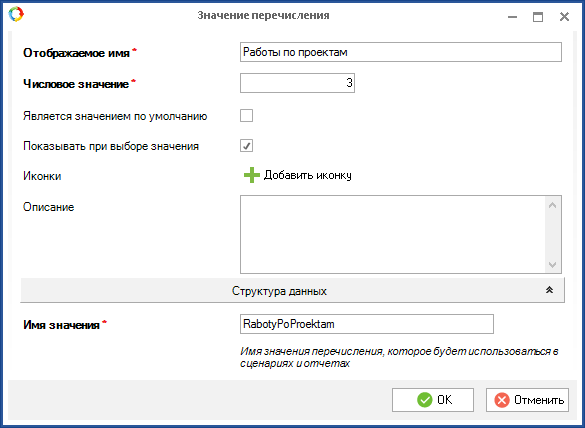Click description scrollbar up arrow
This screenshot has height=428, width=585.
553,205
